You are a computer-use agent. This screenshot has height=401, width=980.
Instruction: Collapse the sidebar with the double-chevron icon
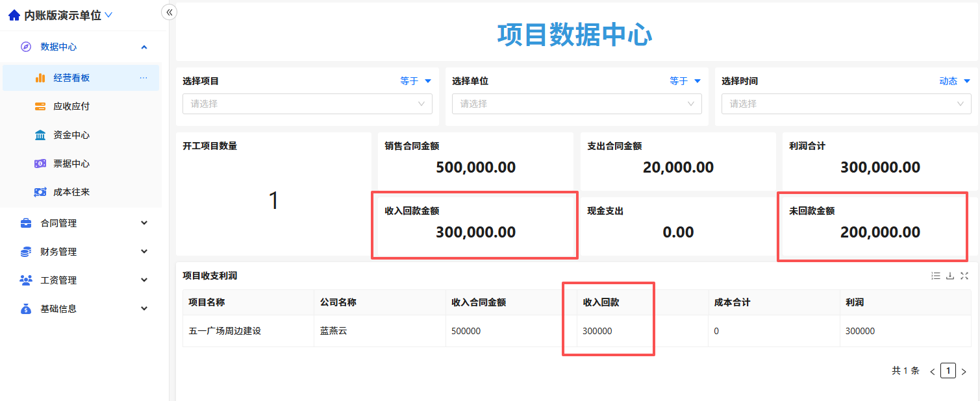169,12
